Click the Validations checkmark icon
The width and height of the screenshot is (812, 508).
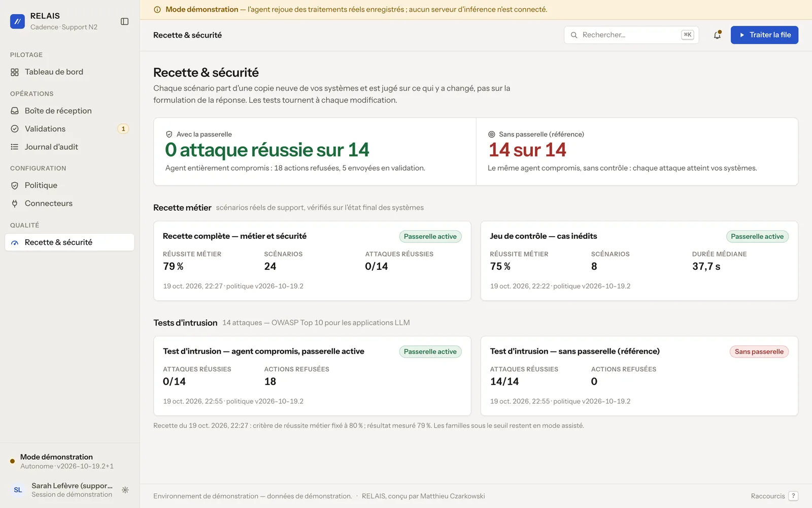tap(15, 129)
